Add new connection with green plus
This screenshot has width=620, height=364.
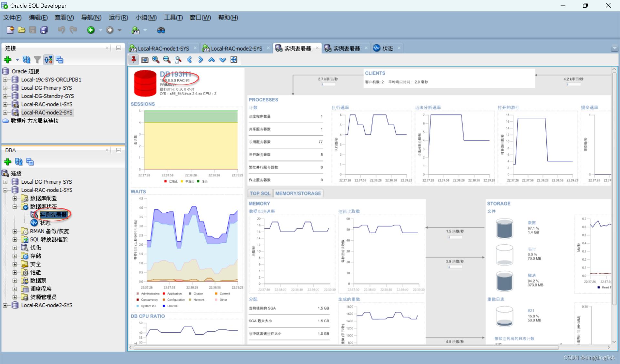coord(7,60)
